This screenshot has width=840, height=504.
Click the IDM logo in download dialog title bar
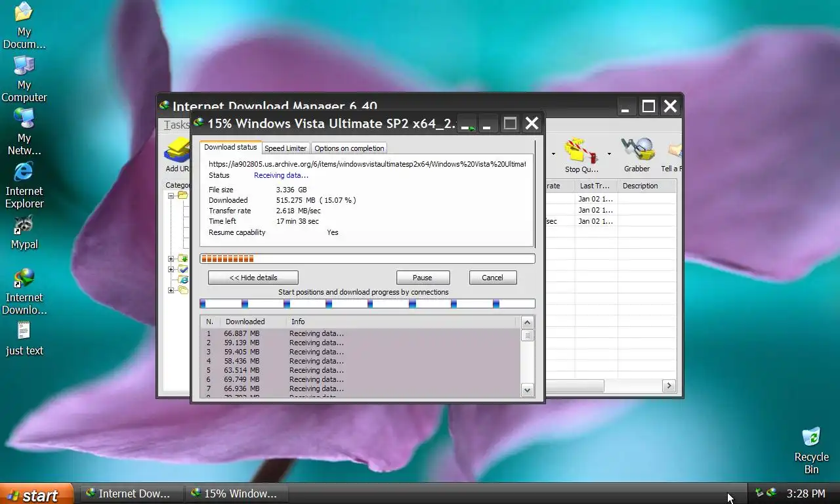[198, 123]
